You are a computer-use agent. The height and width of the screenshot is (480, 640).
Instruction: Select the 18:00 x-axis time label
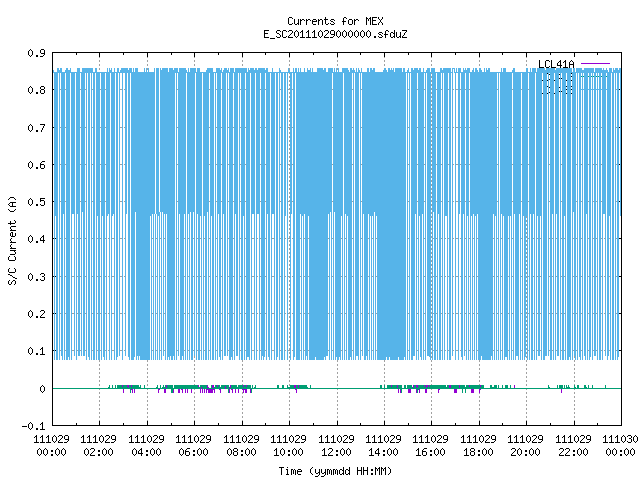click(x=478, y=452)
